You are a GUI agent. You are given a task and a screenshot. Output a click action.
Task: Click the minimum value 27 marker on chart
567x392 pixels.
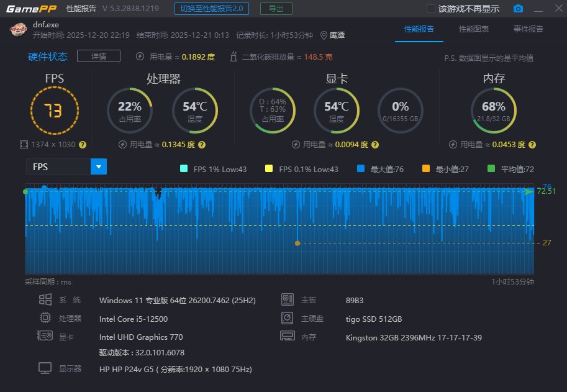pyautogui.click(x=297, y=243)
